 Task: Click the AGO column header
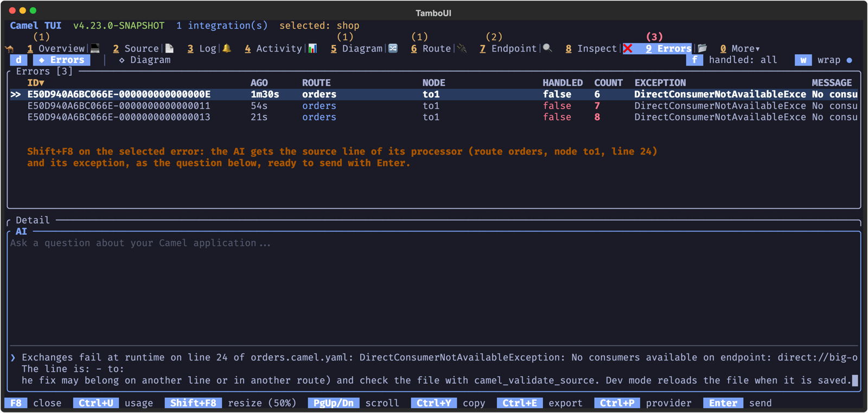(259, 83)
